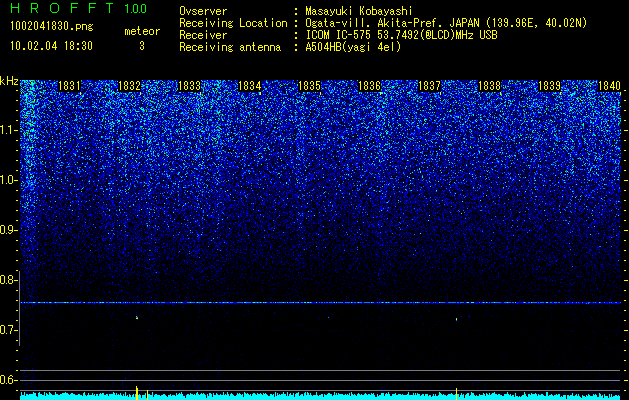Click the cyan signal-level strip at bottom
629x400 pixels.
pos(320,396)
